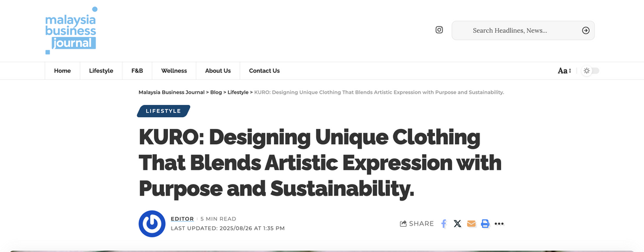Viewport: 644px width, 252px height.
Task: Open the Aa font size adjuster
Action: point(564,71)
